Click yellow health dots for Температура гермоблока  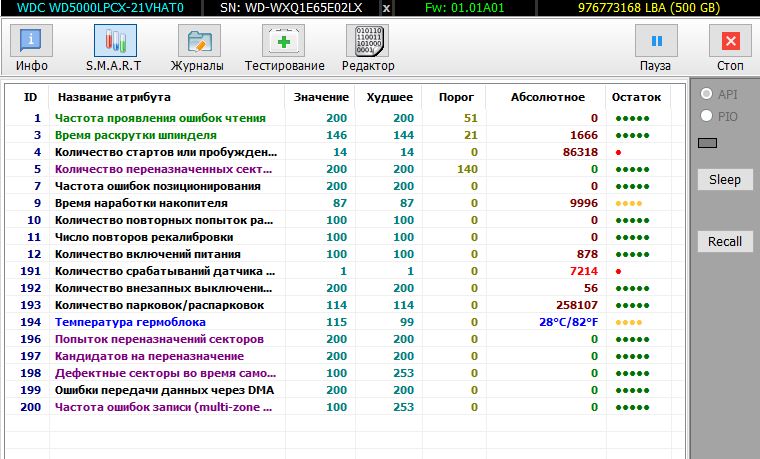pos(629,322)
